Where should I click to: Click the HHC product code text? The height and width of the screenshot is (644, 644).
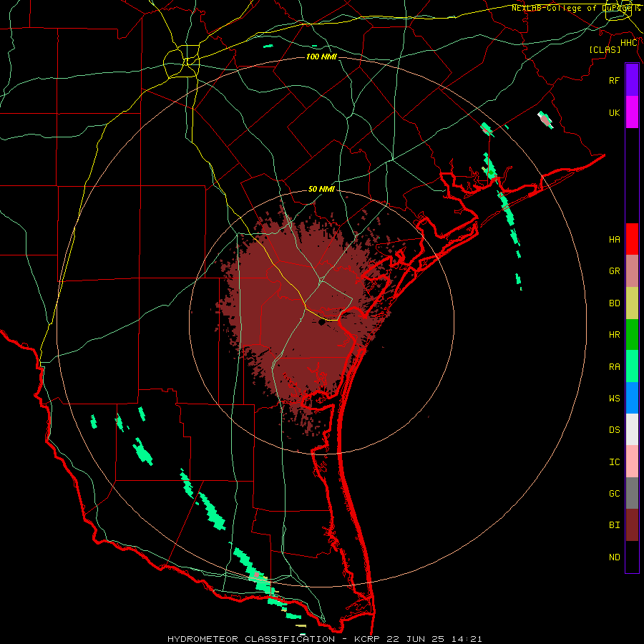tap(629, 43)
